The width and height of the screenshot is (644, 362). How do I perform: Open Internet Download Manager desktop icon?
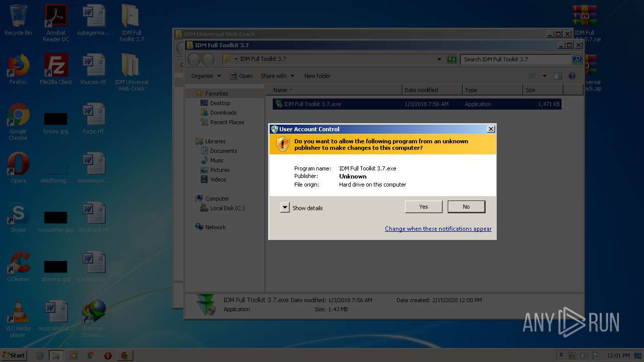pos(94,319)
